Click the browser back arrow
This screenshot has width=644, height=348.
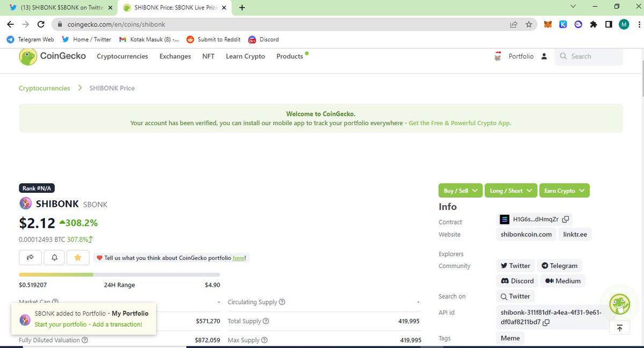click(x=10, y=24)
